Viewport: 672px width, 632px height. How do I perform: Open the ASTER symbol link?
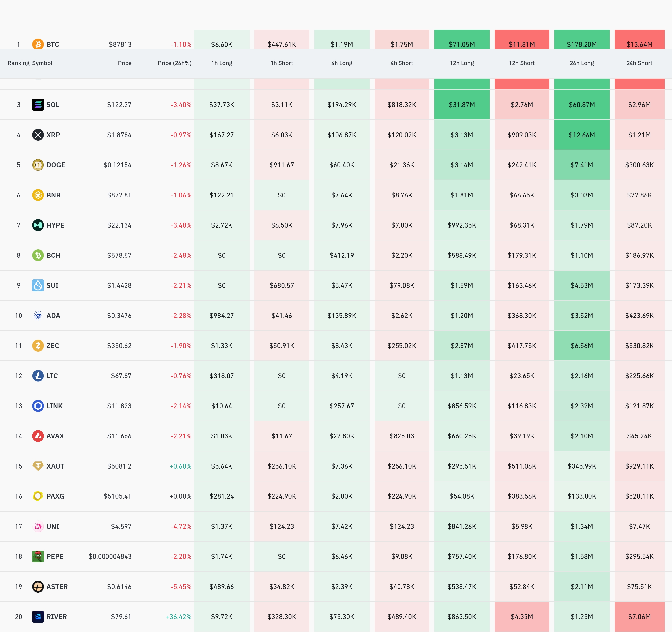tap(57, 586)
